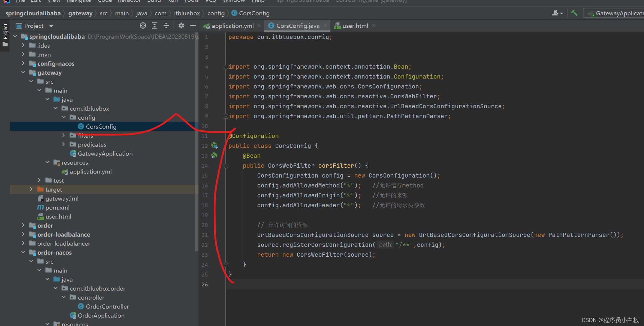Click the Expand All icon in Project panel
Viewport: 644px width, 326px height.
point(155,26)
